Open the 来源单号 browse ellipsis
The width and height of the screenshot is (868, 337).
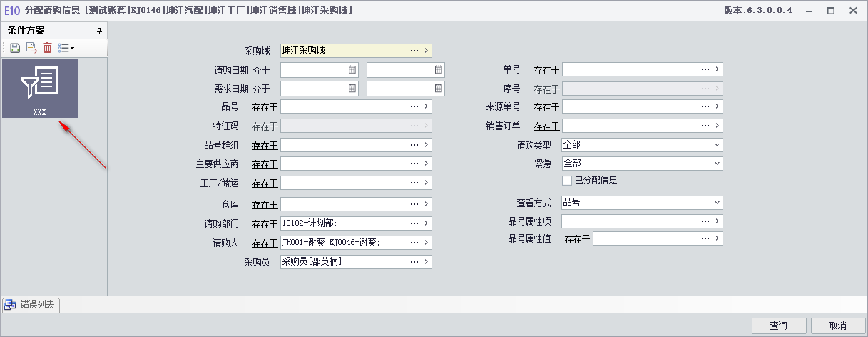(705, 106)
